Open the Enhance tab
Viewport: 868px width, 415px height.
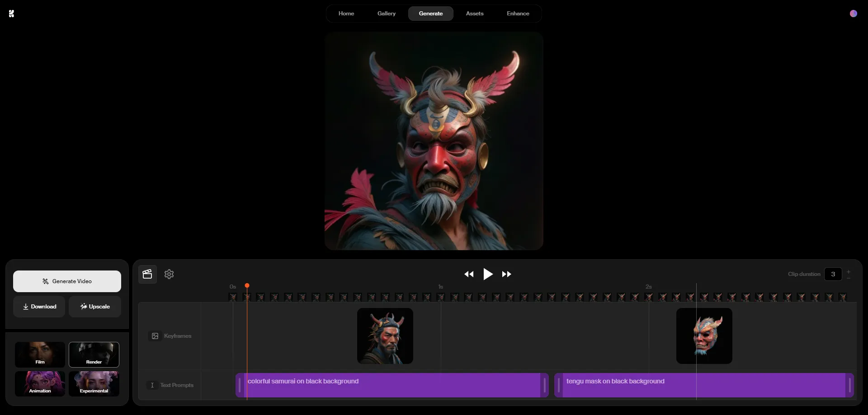point(518,14)
